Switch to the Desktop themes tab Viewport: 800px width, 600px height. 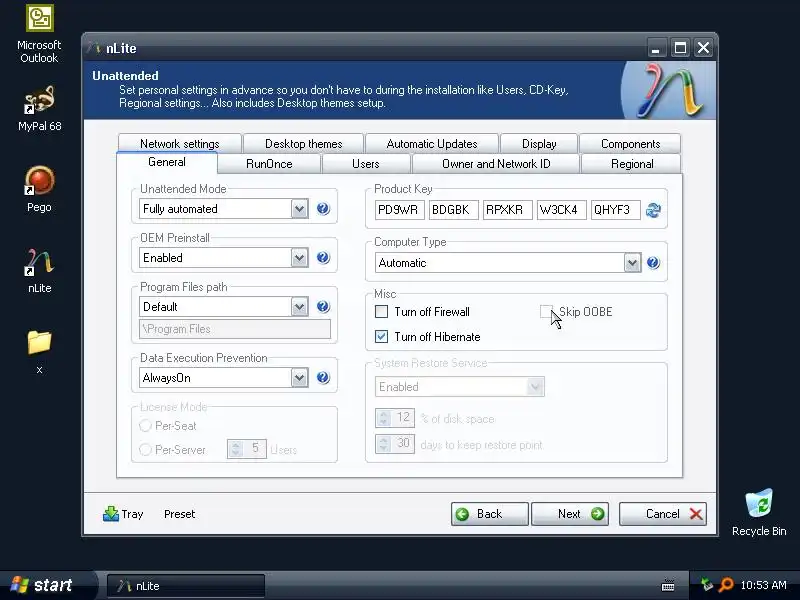click(x=304, y=144)
